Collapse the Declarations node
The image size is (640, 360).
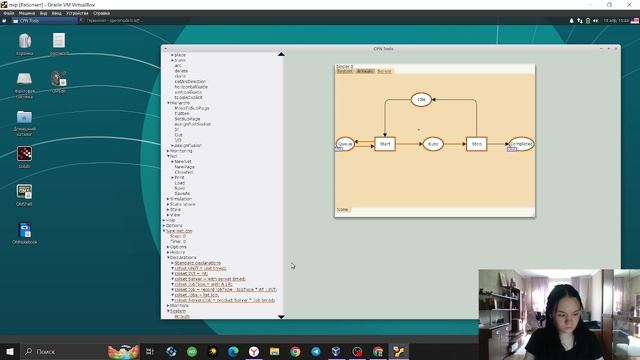point(168,258)
